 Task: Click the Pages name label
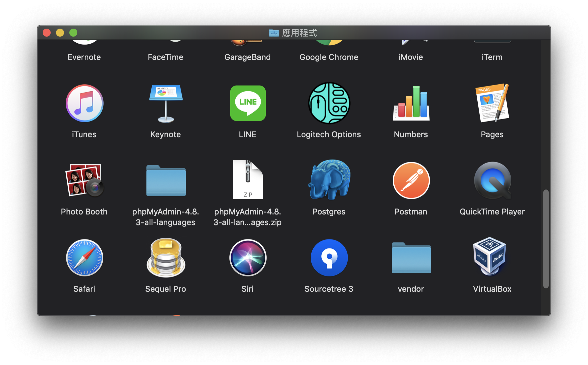(x=492, y=135)
